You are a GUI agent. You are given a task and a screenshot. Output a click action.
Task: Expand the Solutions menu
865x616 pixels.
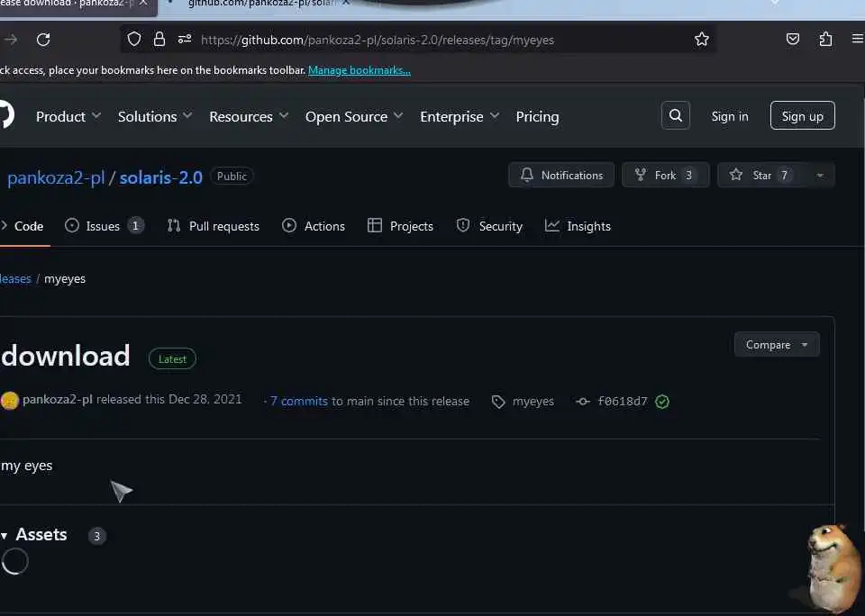(x=155, y=116)
